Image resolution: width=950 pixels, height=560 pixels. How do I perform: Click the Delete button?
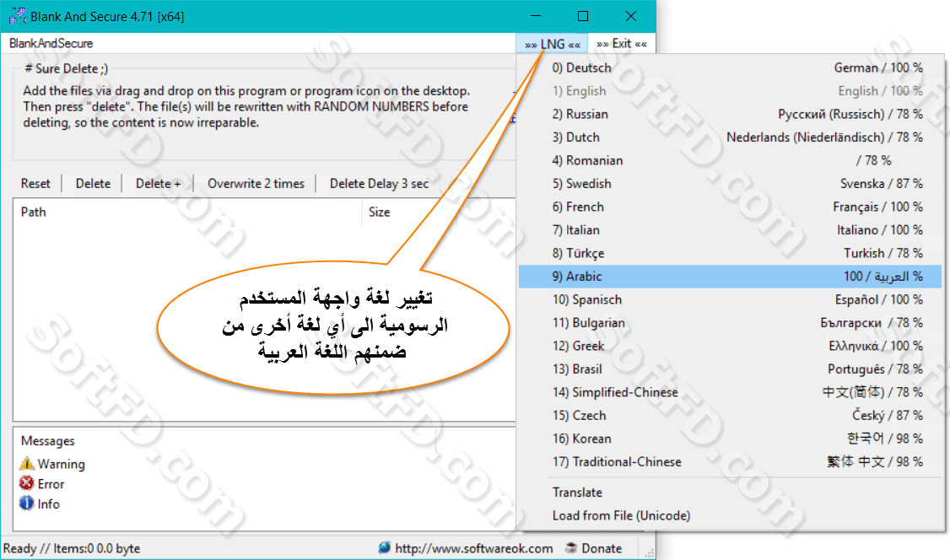(94, 184)
